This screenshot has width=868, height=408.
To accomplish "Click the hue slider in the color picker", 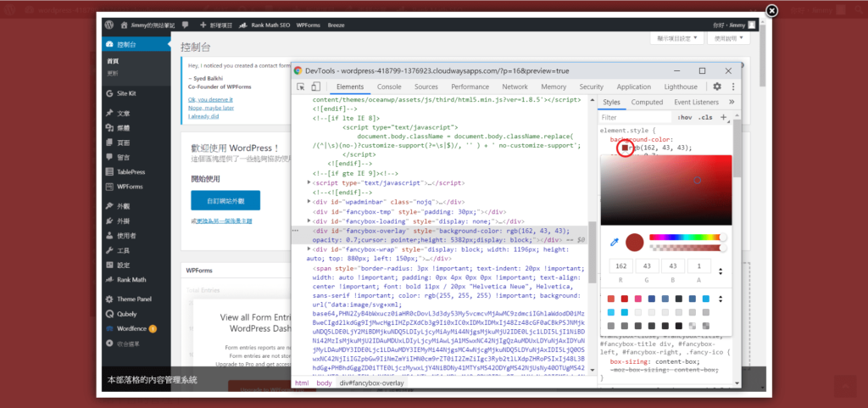I will [686, 237].
